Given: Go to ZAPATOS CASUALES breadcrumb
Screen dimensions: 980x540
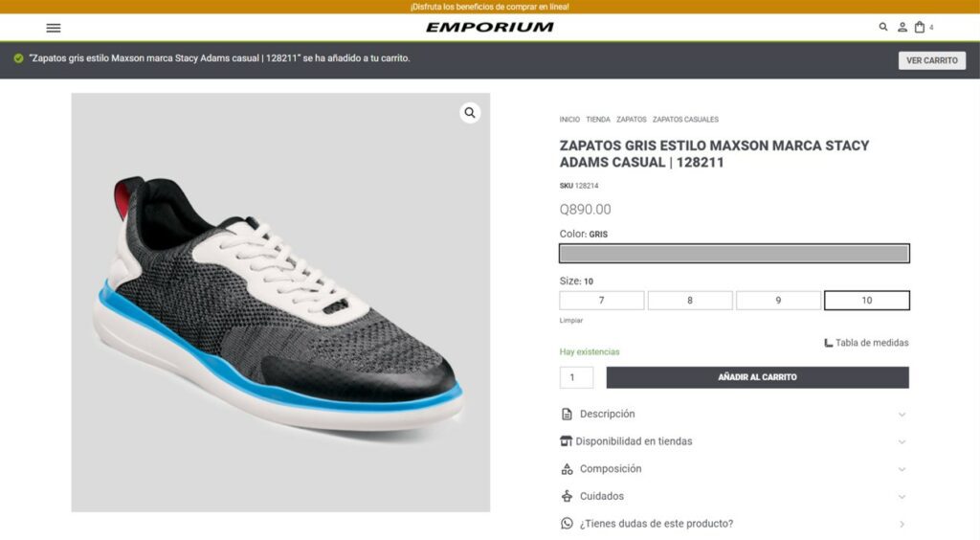Looking at the screenshot, I should pyautogui.click(x=685, y=120).
